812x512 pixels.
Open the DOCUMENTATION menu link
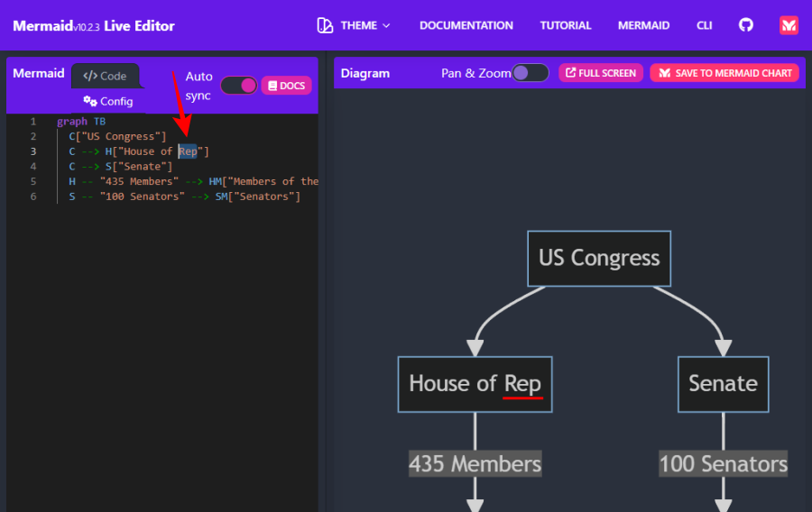click(466, 25)
